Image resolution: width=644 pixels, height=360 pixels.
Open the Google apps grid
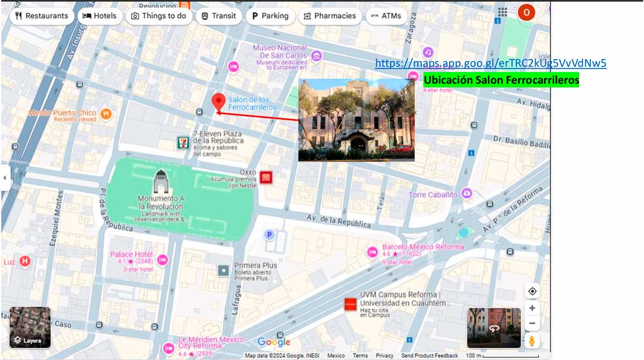[x=502, y=12]
